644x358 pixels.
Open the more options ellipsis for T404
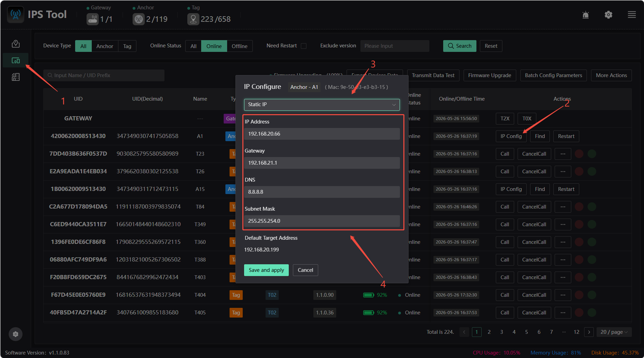pyautogui.click(x=563, y=295)
